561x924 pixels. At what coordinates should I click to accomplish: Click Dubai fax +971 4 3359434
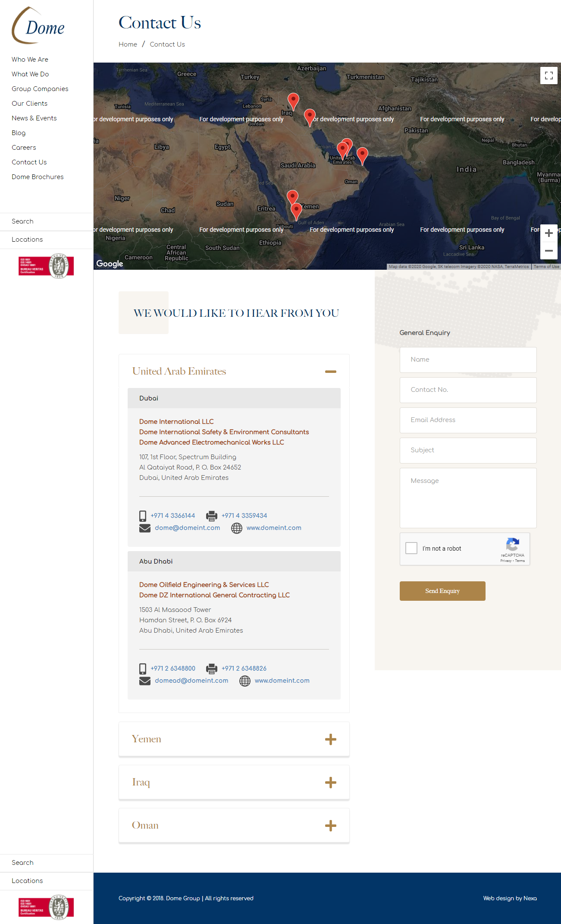coord(244,516)
